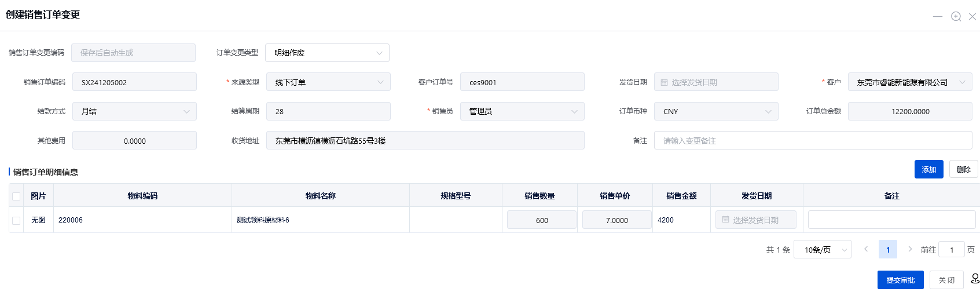980x299 pixels.
Task: Click the 销售订单明细信息 section title
Action: tap(46, 172)
